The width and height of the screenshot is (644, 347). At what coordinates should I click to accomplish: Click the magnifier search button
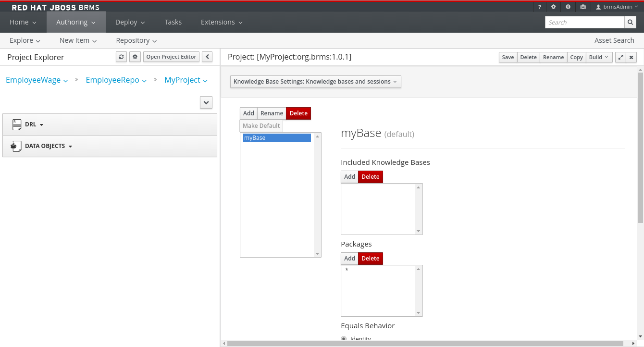[x=631, y=22]
